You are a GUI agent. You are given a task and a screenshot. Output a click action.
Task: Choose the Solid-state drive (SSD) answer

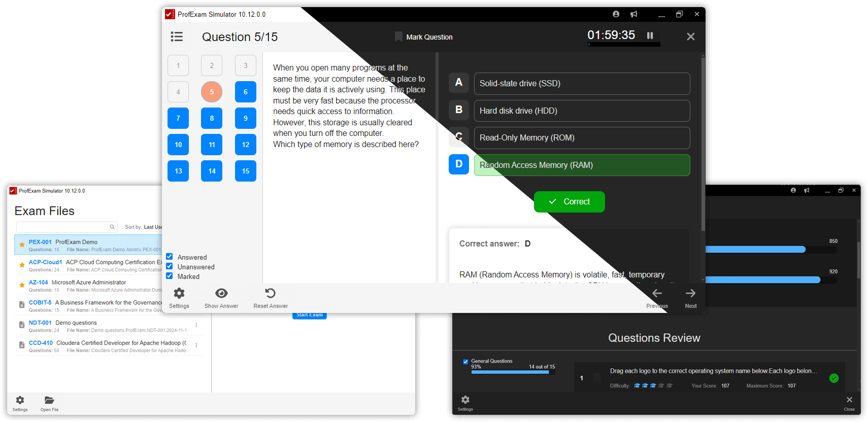[582, 84]
